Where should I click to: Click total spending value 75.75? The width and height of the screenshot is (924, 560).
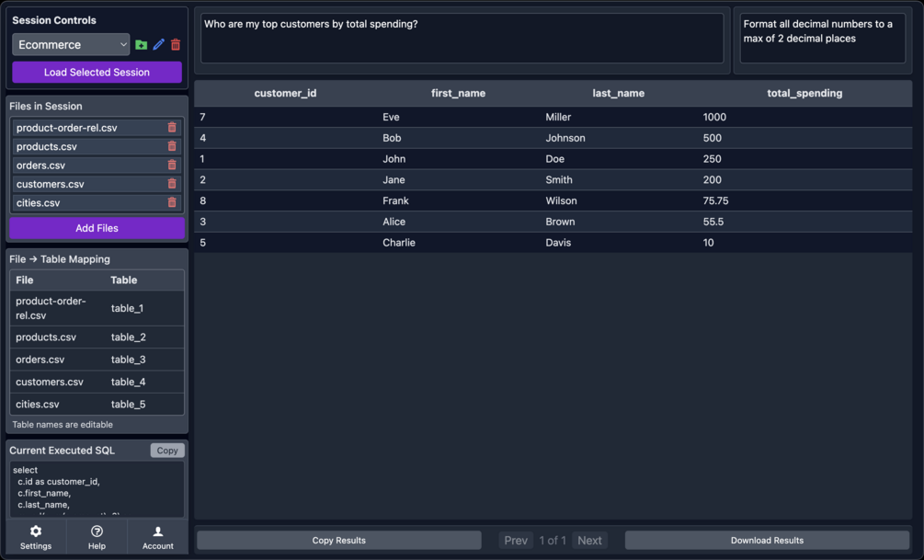coord(715,201)
